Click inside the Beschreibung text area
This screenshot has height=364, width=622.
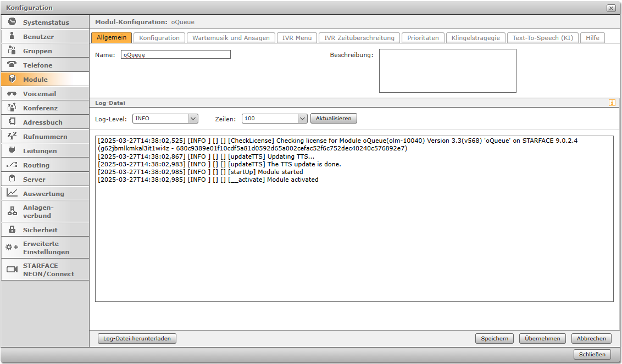point(447,71)
